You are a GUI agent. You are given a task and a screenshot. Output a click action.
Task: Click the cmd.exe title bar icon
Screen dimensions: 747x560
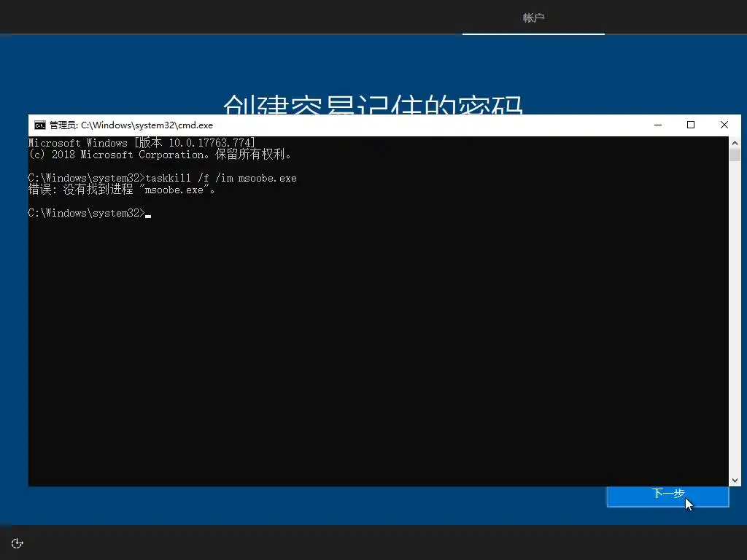[40, 125]
